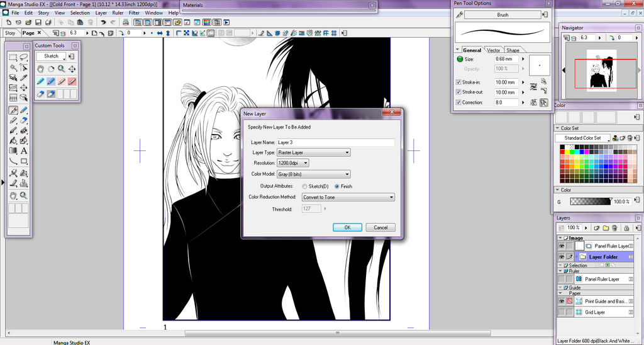Viewport: 644px width, 345px height.
Task: Cancel the New Layer dialog
Action: pyautogui.click(x=380, y=227)
